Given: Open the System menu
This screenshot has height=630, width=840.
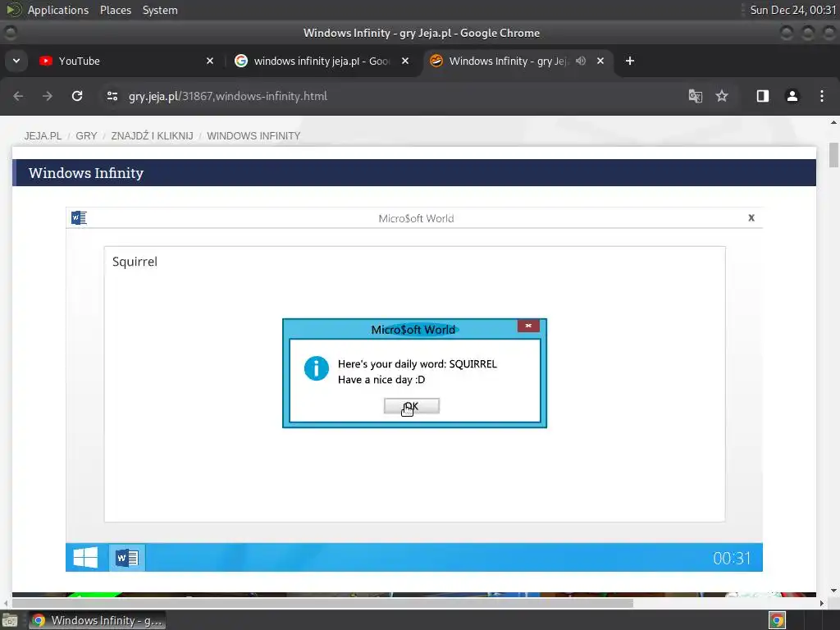Looking at the screenshot, I should pos(160,10).
